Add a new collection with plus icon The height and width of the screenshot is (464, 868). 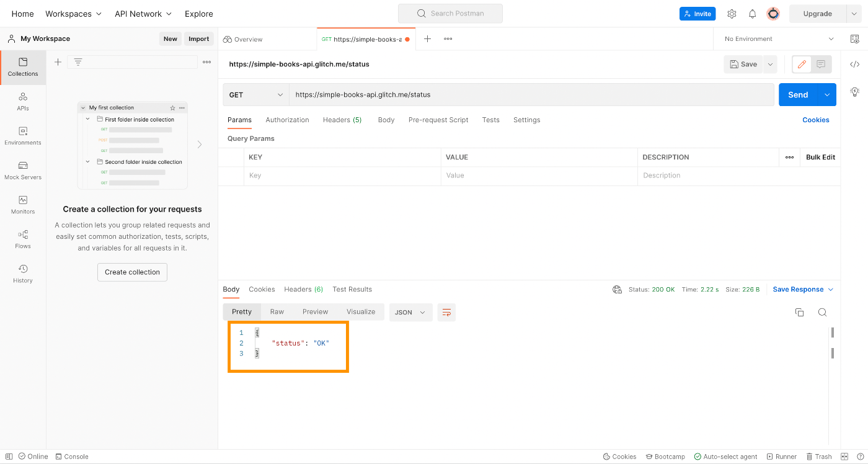pos(58,62)
